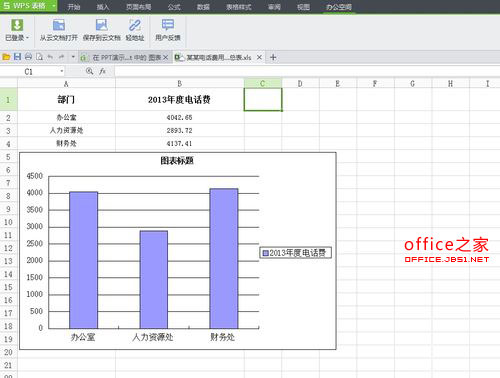The image size is (500, 378).
Task: Expand the logged-in account dropdown
Action: (27, 38)
